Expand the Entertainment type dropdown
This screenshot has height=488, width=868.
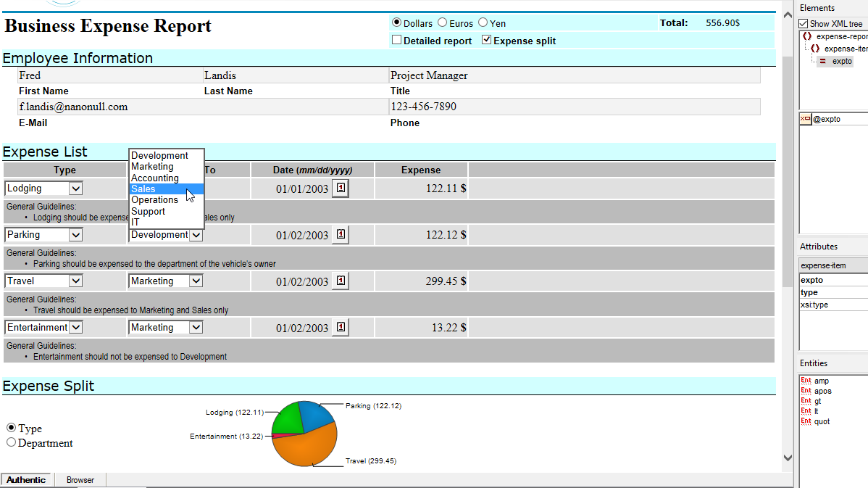[x=75, y=328]
